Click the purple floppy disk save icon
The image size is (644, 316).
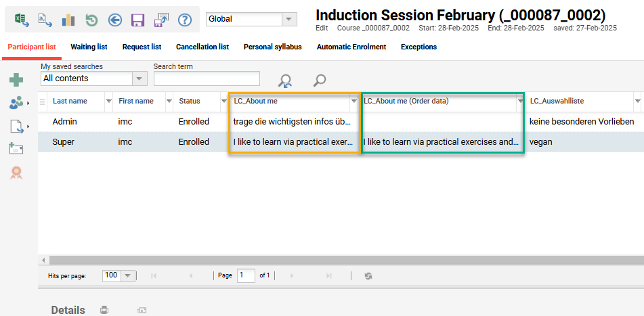pos(138,20)
